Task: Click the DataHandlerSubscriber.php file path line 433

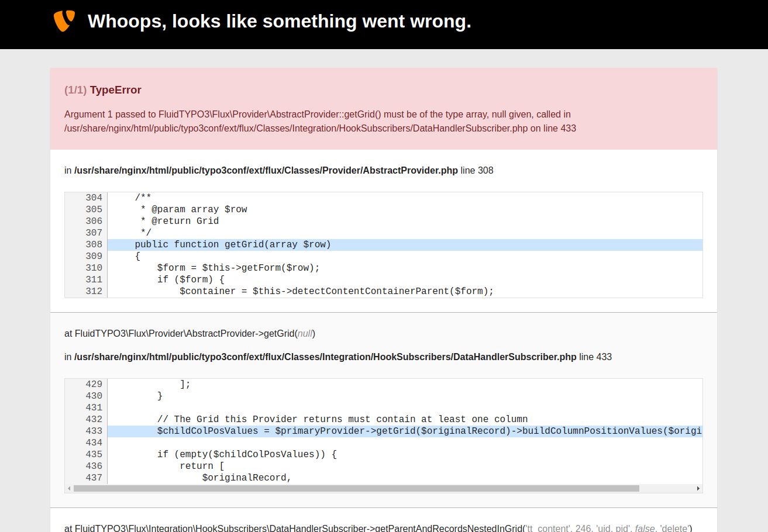Action: click(x=338, y=357)
